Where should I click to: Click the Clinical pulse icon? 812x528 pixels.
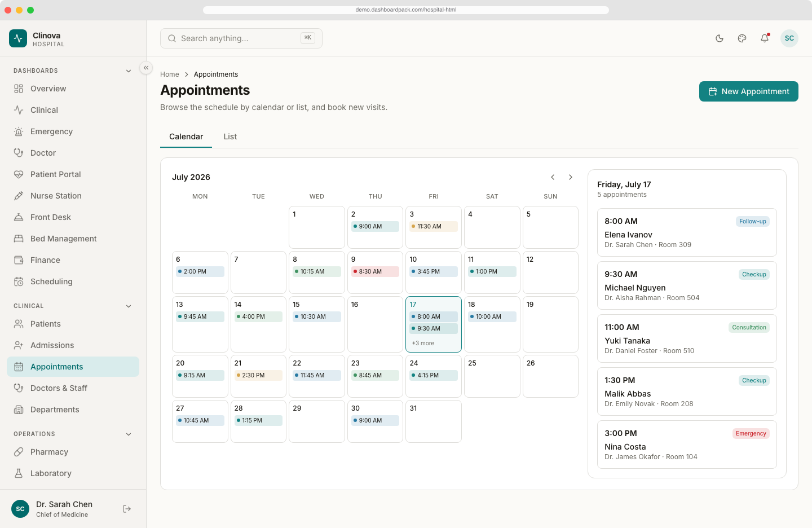pyautogui.click(x=19, y=110)
